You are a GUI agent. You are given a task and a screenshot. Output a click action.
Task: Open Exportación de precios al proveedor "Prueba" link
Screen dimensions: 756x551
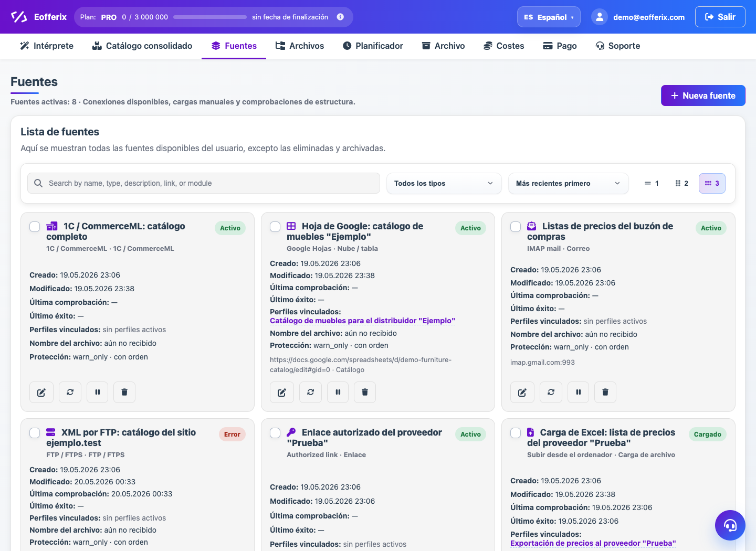pos(593,543)
